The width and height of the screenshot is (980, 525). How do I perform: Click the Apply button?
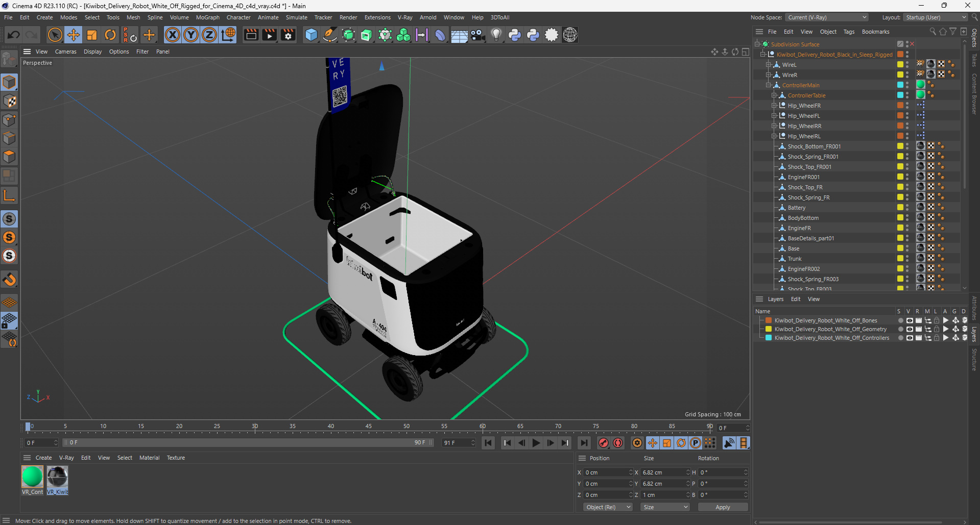723,507
